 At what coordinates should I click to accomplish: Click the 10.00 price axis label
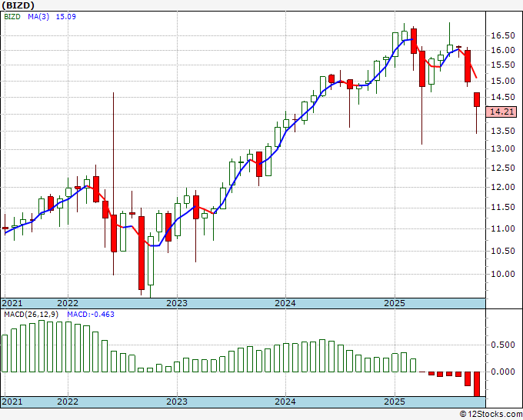point(503,274)
